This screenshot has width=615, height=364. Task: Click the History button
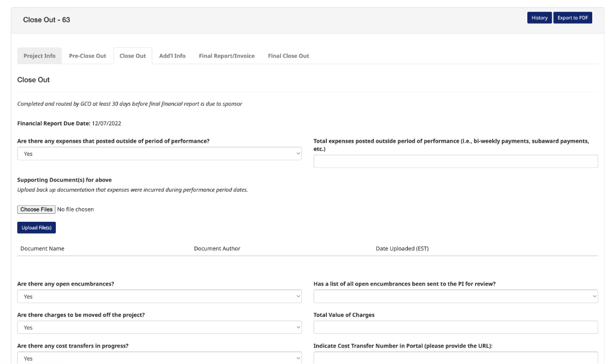pos(539,18)
